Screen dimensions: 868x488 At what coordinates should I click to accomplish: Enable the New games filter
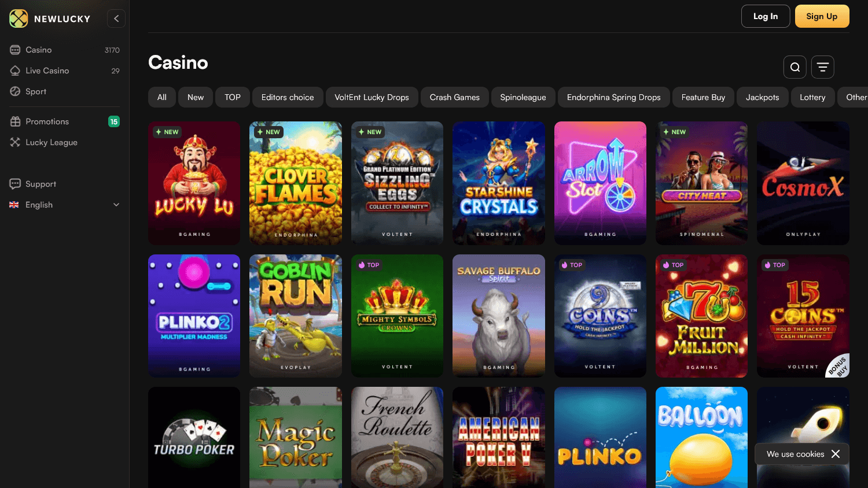click(x=195, y=97)
